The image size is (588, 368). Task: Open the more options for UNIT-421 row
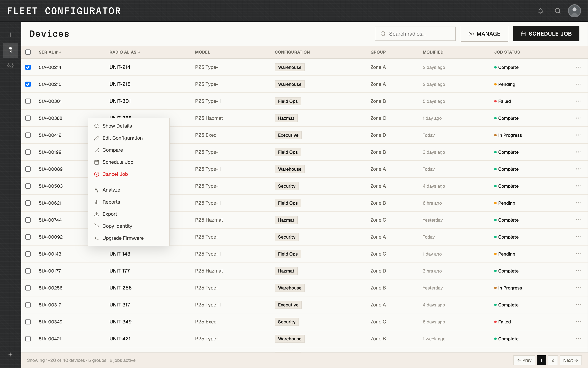pyautogui.click(x=578, y=339)
